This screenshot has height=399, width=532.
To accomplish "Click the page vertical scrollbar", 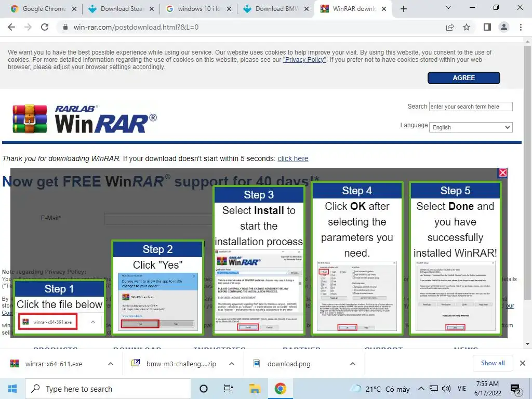I will click(x=527, y=172).
